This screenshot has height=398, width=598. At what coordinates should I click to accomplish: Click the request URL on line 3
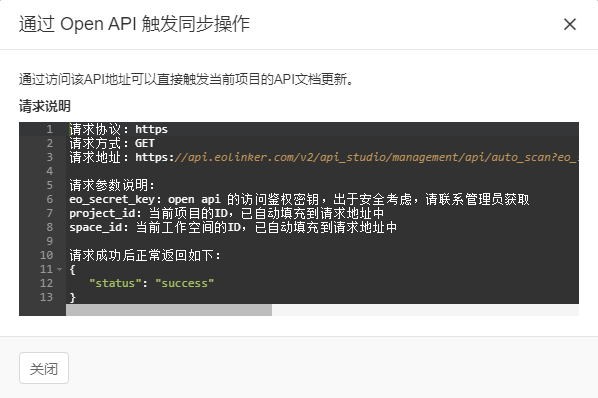click(x=357, y=157)
